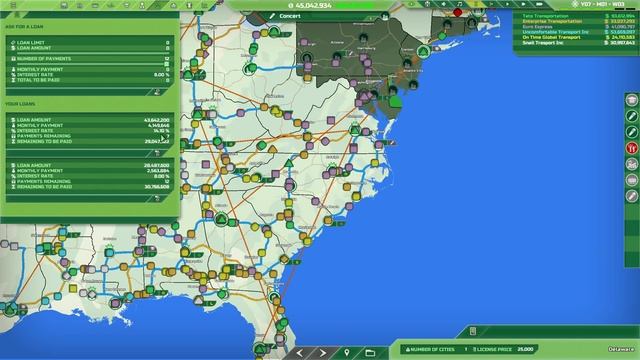Click the company balance 45.042.934
The image size is (640, 360).
click(313, 6)
